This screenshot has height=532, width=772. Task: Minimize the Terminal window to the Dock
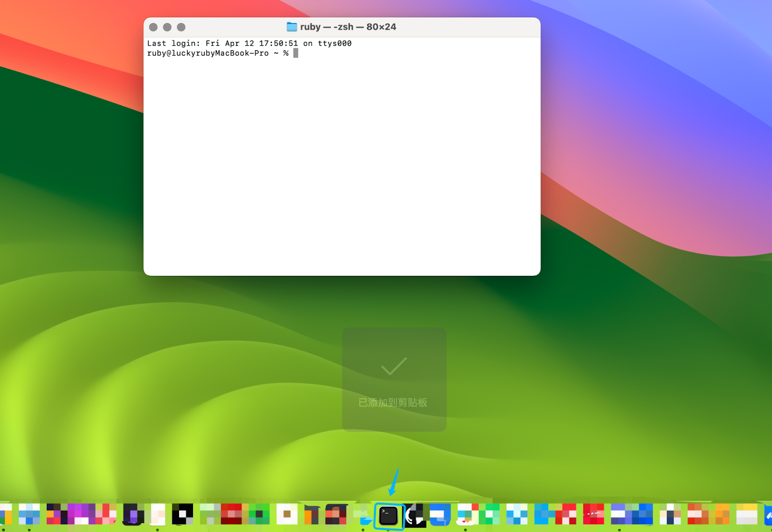(167, 27)
